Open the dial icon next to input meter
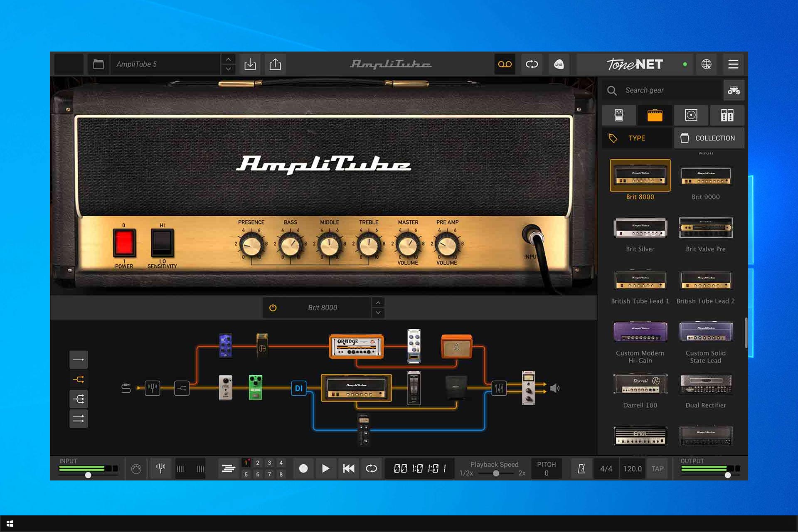This screenshot has width=798, height=532. tap(136, 469)
